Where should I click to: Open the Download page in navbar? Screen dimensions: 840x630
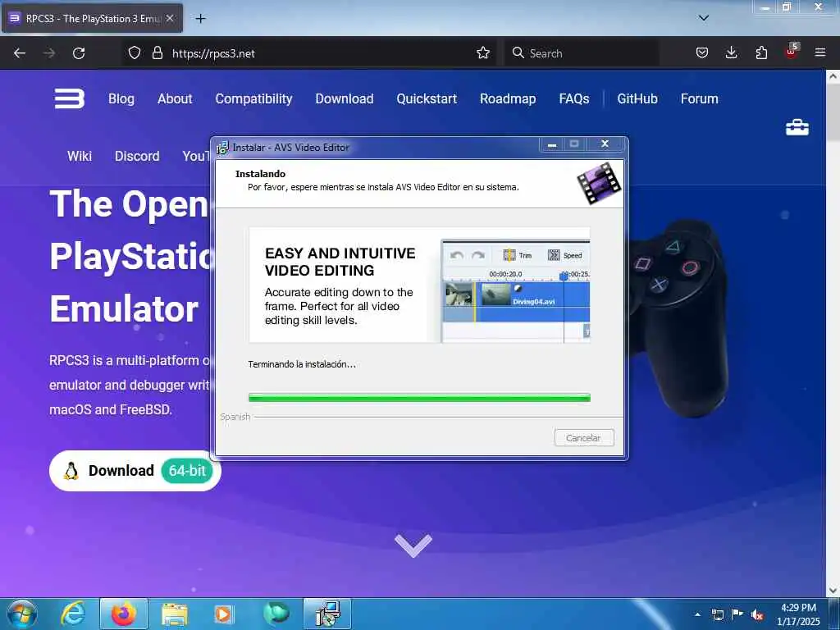(345, 98)
